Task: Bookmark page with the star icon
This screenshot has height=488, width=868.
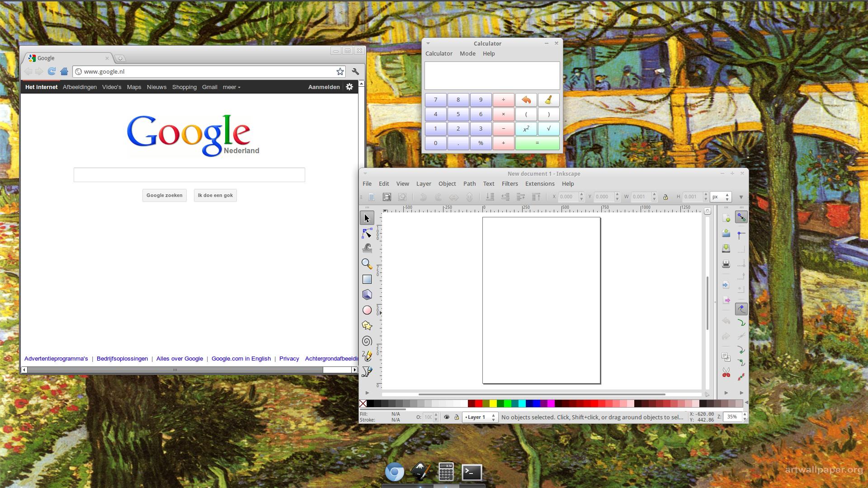Action: [x=340, y=71]
